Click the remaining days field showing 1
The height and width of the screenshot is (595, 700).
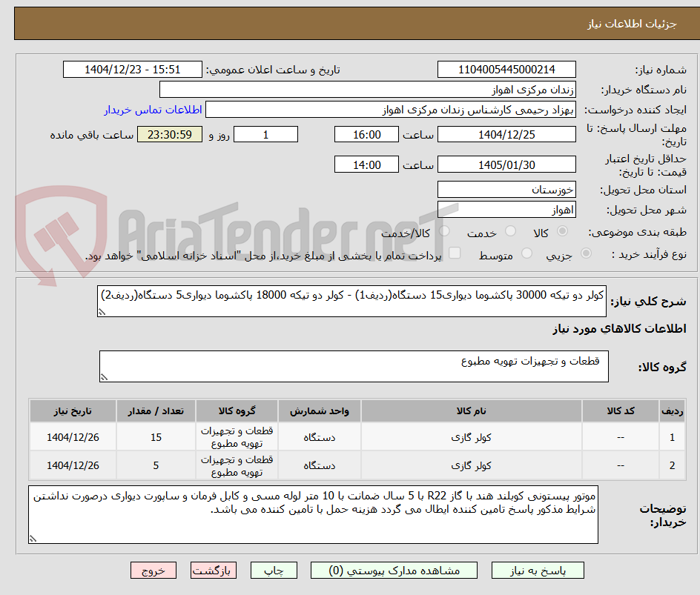[x=265, y=134]
